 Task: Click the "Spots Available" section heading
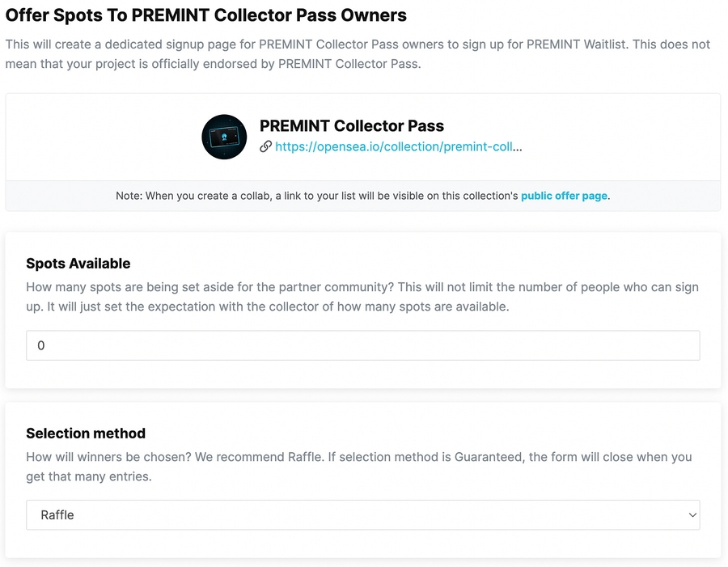[x=78, y=264]
